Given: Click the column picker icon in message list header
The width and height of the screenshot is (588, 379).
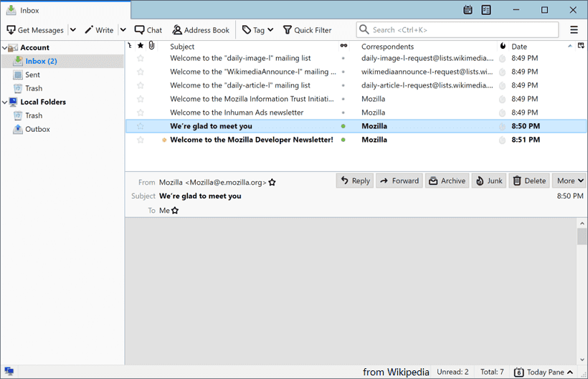Looking at the screenshot, I should [x=580, y=46].
